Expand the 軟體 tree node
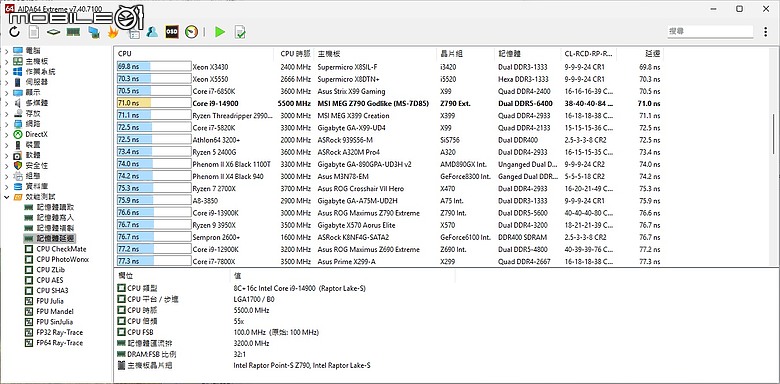The image size is (780, 384). (6, 155)
